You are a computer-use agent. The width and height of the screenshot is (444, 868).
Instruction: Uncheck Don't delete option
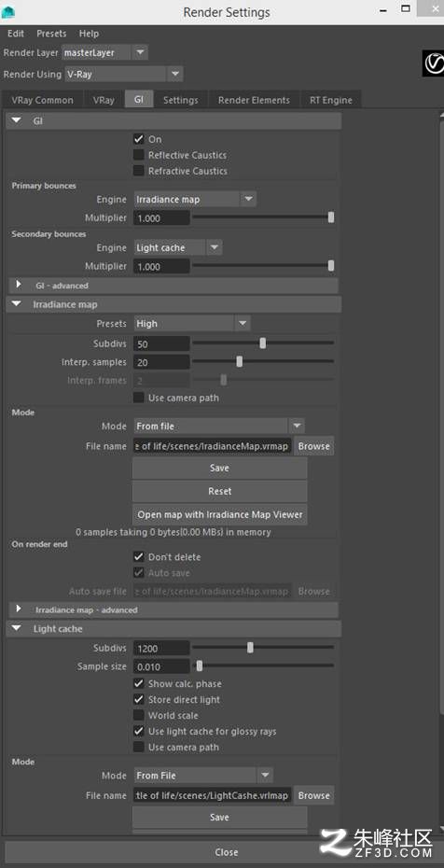coord(139,557)
